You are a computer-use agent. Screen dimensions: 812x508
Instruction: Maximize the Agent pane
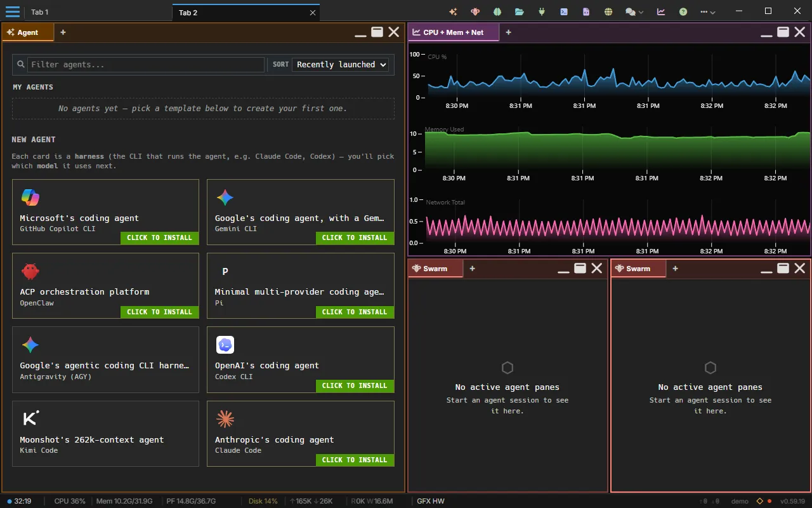click(377, 32)
